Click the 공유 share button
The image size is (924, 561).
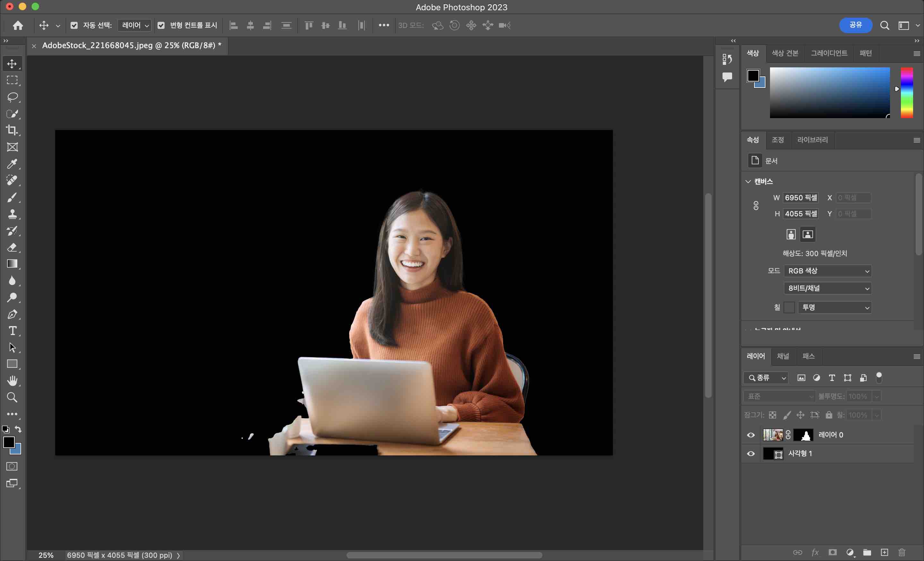pos(855,25)
